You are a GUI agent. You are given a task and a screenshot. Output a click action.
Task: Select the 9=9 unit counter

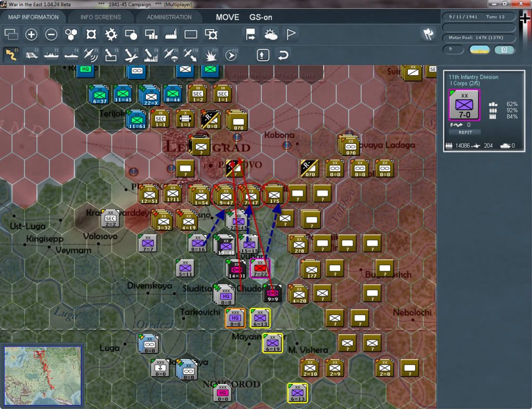[273, 293]
